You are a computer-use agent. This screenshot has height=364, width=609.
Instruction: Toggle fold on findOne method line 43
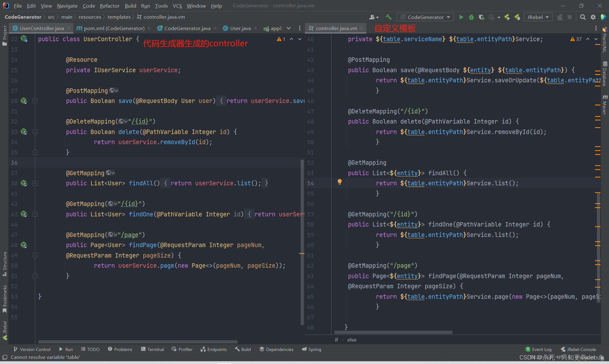click(35, 214)
